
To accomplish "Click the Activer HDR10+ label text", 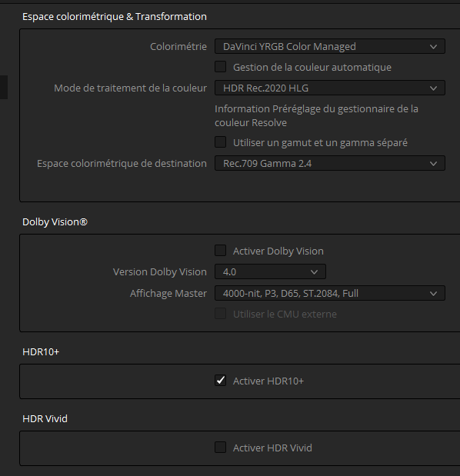I will [x=268, y=381].
